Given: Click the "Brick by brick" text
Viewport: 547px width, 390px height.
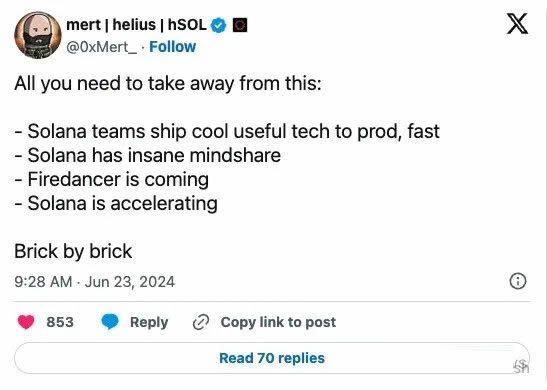Looking at the screenshot, I should click(x=73, y=251).
